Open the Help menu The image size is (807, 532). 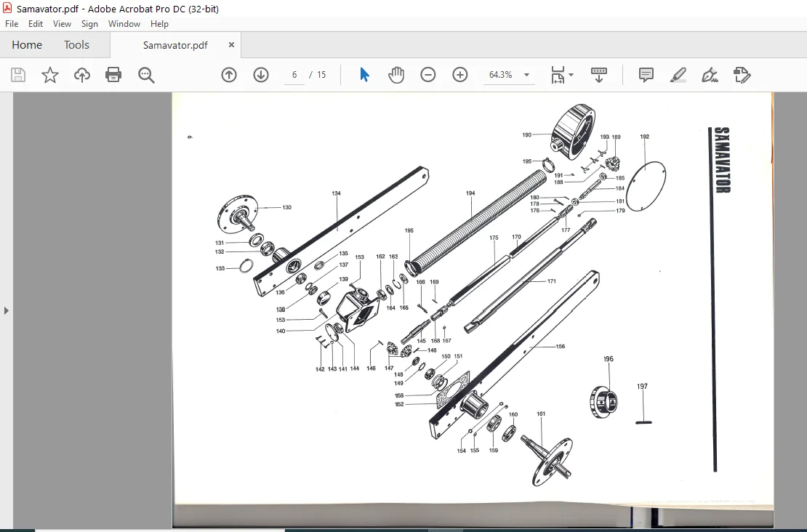159,24
